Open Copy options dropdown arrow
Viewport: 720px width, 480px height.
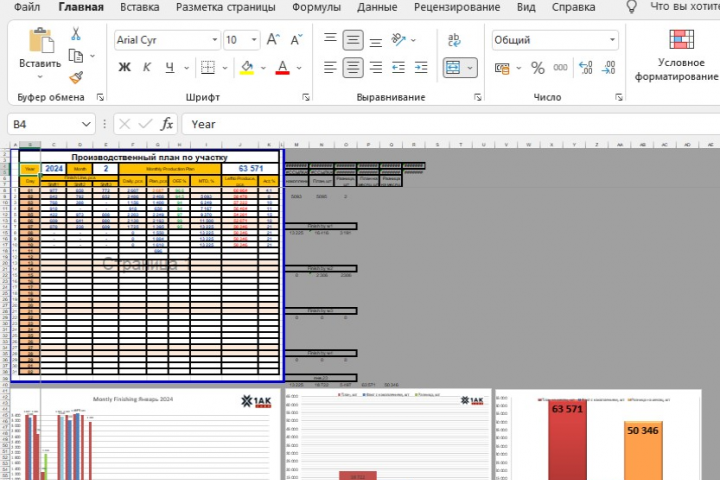(x=92, y=56)
